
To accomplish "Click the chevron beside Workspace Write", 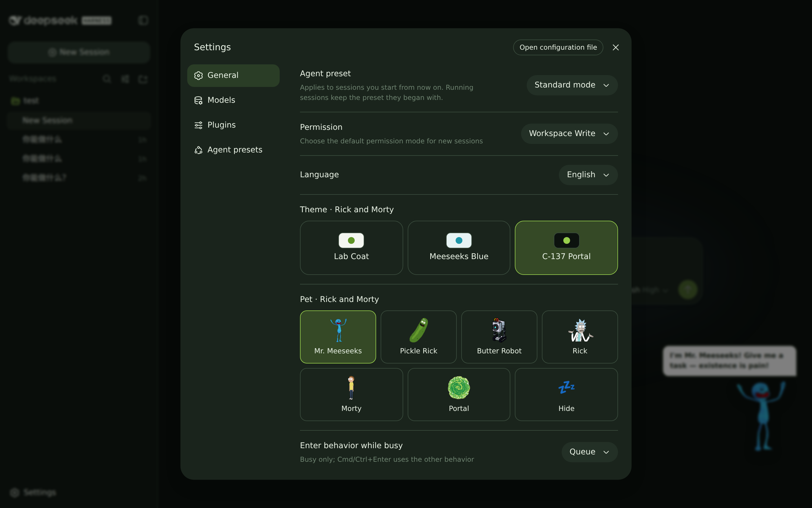I will 606,134.
